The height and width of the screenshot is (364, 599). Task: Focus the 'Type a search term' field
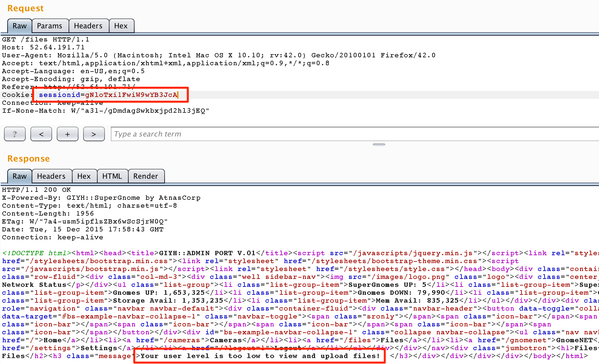click(x=355, y=134)
